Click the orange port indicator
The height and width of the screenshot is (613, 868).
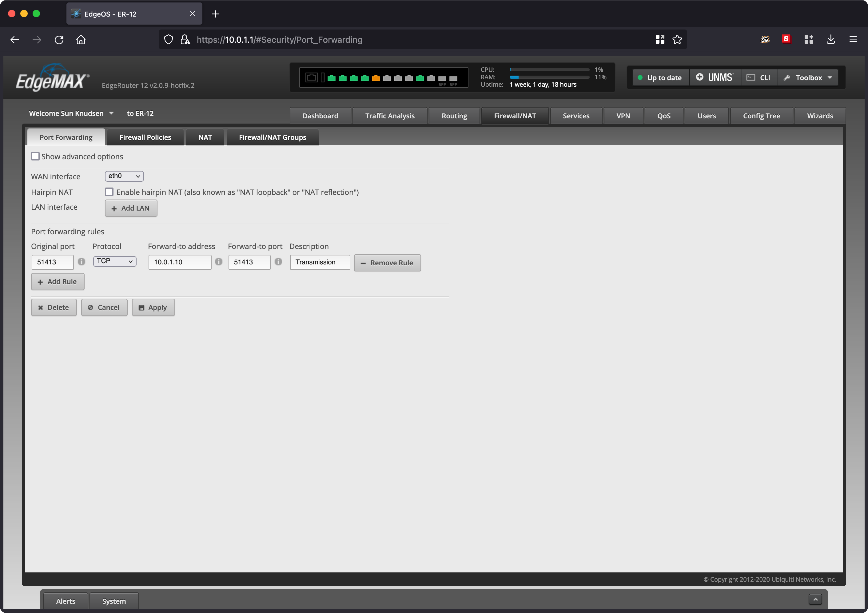(x=375, y=78)
